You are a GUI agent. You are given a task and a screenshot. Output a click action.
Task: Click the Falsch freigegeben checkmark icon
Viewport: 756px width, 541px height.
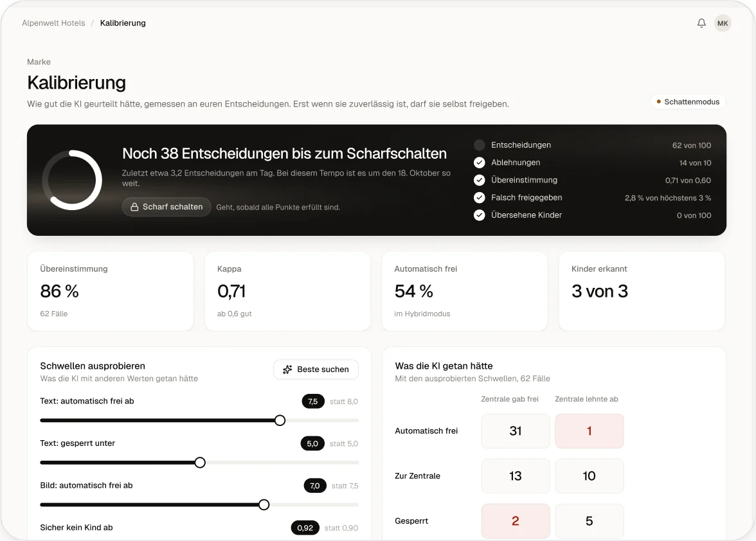[480, 197]
